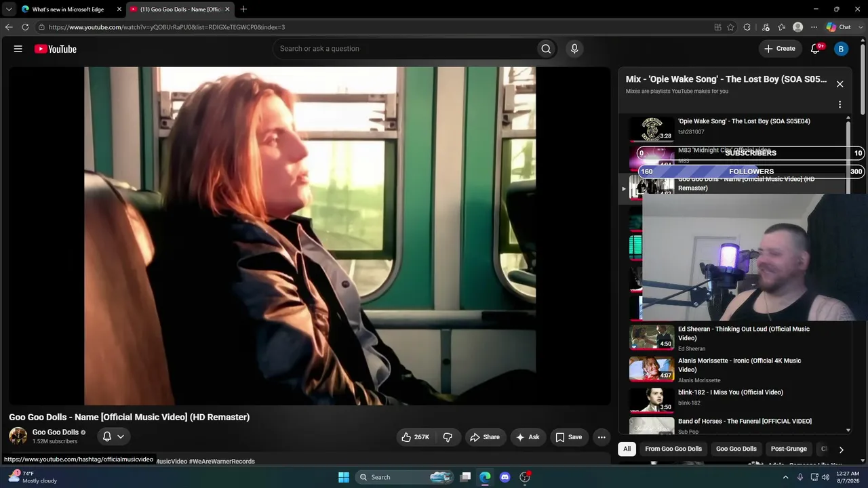Open Task View on the taskbar

coord(465,477)
